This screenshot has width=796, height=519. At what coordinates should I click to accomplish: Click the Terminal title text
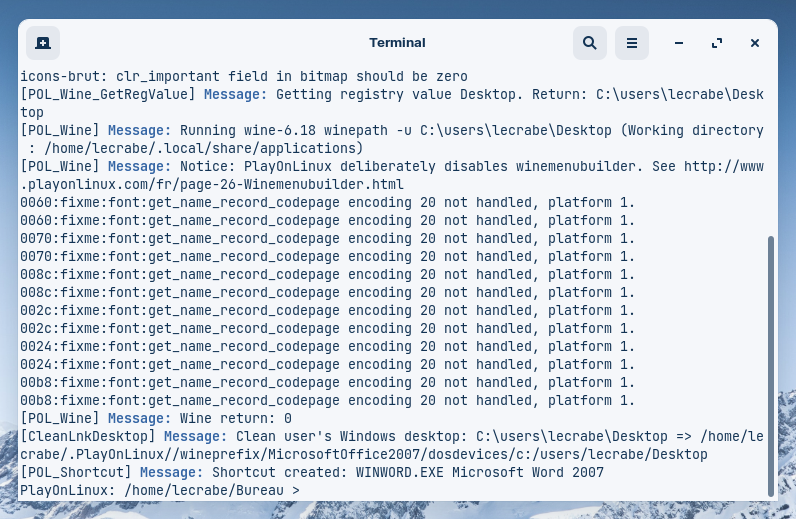(397, 43)
